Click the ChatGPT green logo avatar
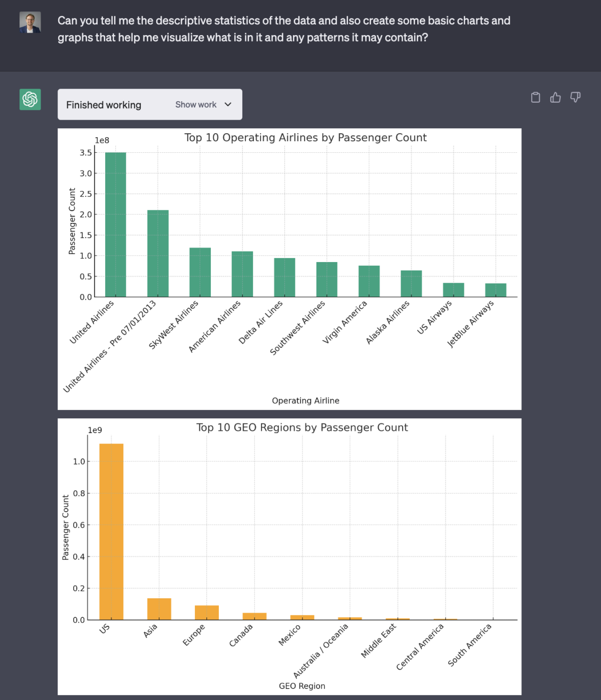 (x=30, y=99)
